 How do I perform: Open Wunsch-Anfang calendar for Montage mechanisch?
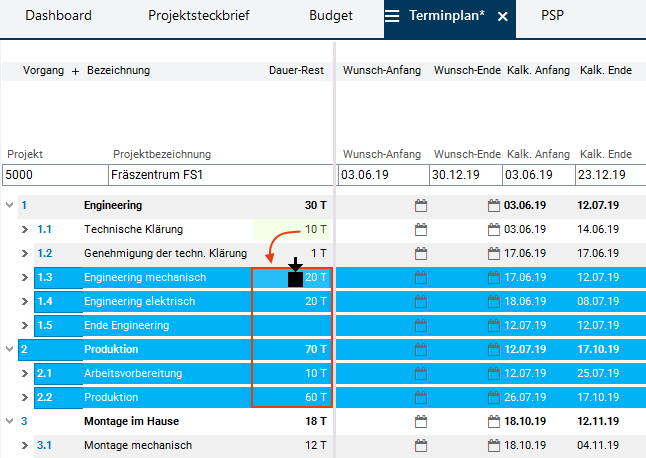[x=421, y=446]
